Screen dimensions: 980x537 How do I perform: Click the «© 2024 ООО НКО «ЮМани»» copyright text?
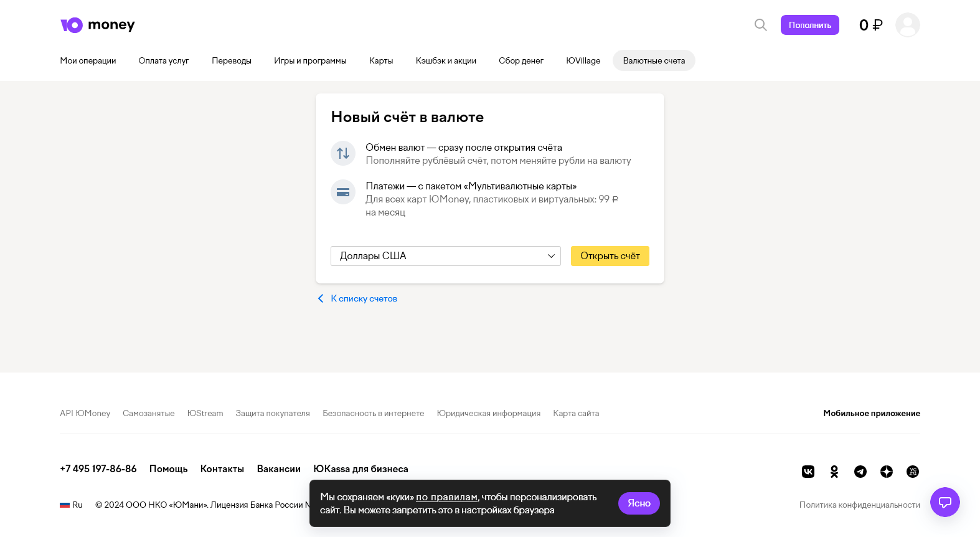(151, 505)
